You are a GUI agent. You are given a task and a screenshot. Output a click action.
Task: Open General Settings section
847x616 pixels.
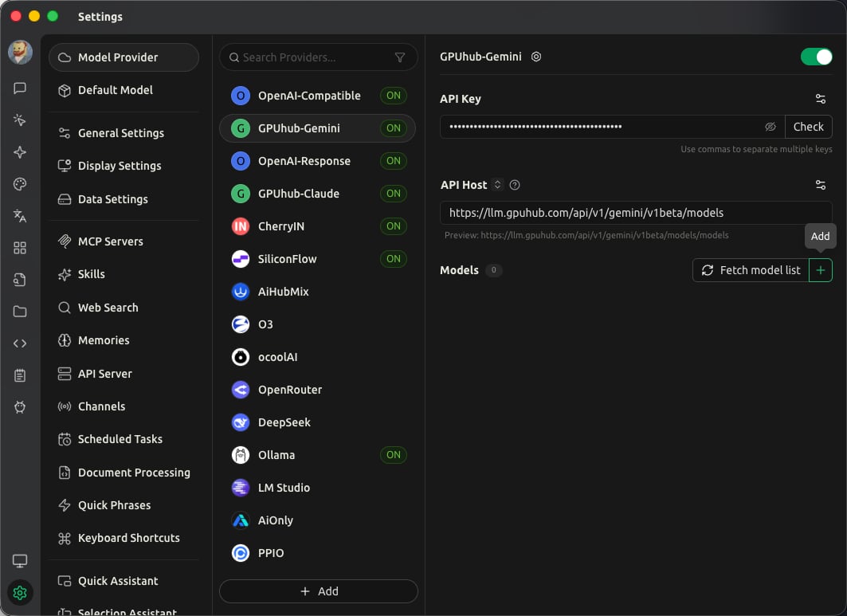coord(124,133)
